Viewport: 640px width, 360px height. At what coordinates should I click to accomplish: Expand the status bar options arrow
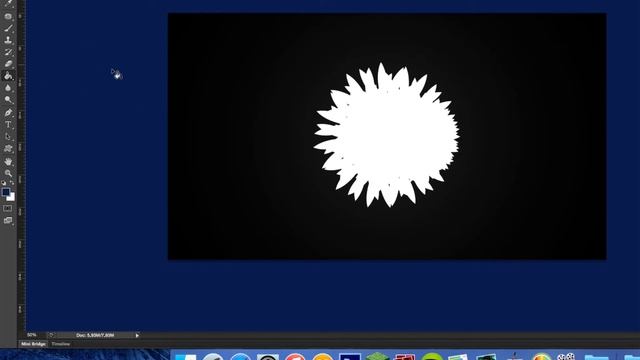(x=137, y=336)
